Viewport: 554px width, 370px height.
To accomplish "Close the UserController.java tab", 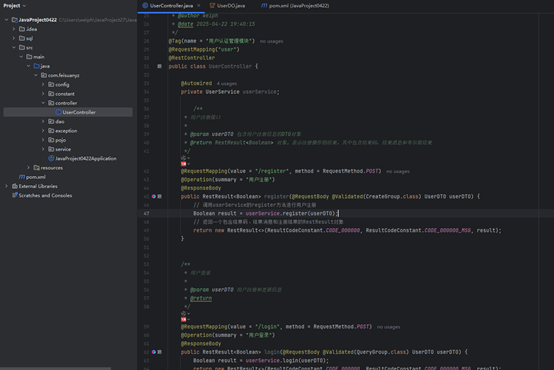I will click(199, 6).
